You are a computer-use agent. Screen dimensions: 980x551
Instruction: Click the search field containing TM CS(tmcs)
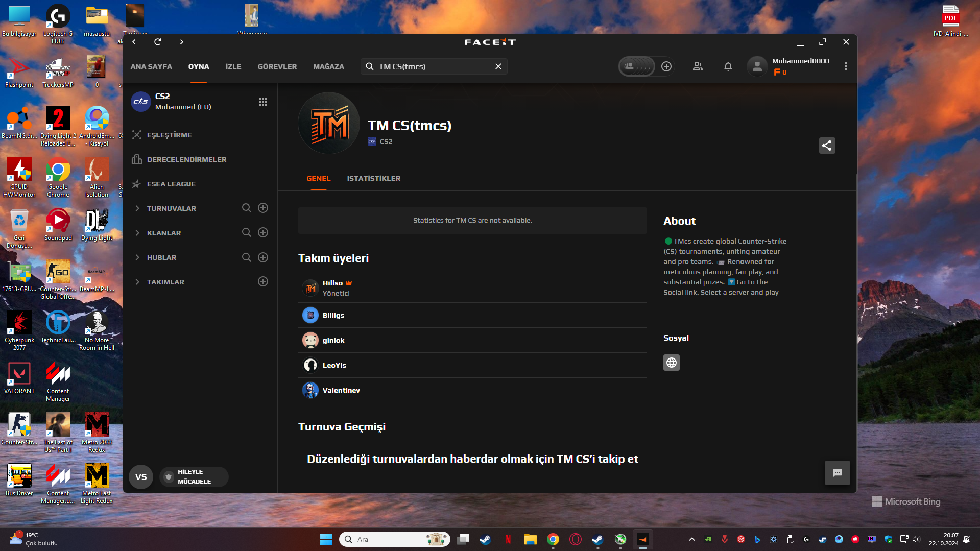click(434, 66)
